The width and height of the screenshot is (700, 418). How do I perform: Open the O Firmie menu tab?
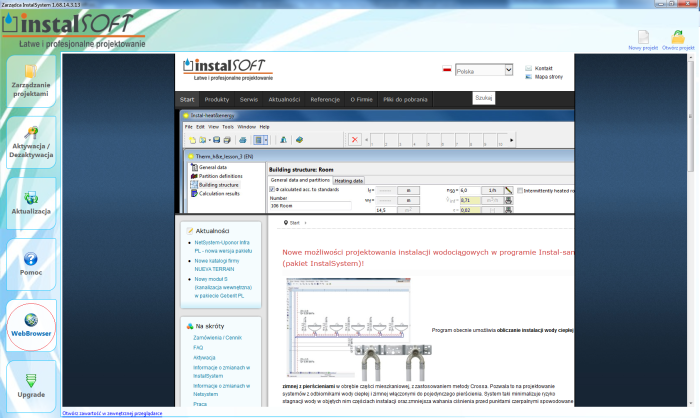point(361,100)
